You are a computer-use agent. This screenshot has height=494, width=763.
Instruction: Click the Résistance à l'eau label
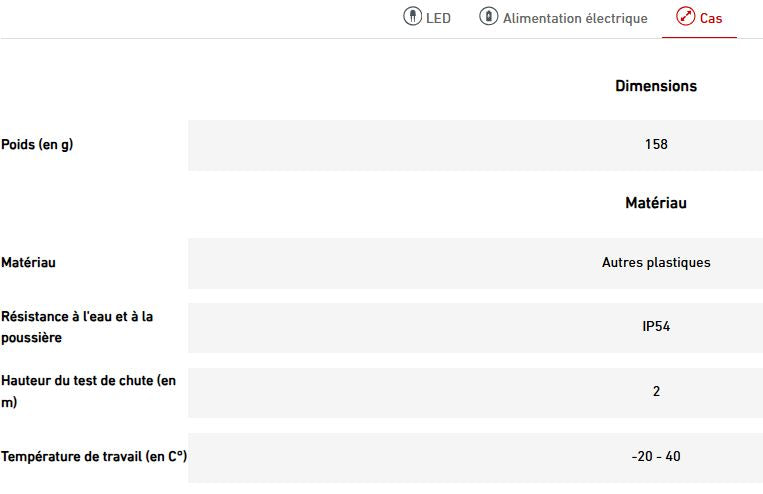click(77, 316)
